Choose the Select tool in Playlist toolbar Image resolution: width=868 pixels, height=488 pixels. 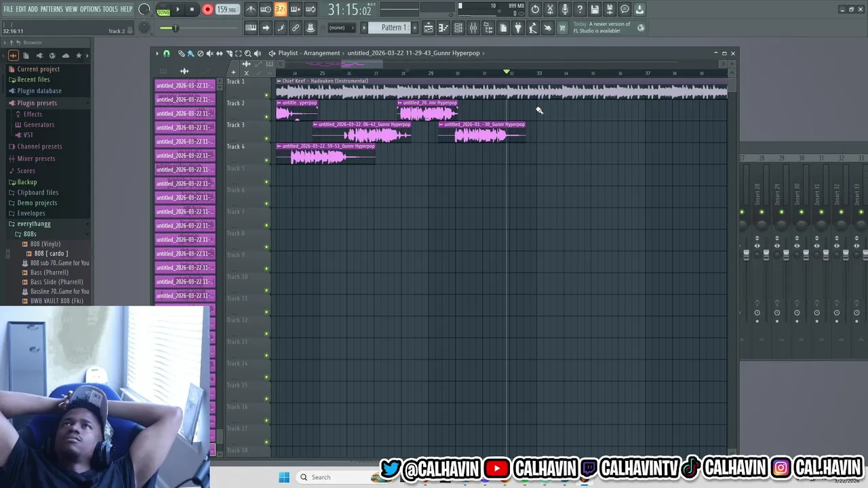click(238, 54)
